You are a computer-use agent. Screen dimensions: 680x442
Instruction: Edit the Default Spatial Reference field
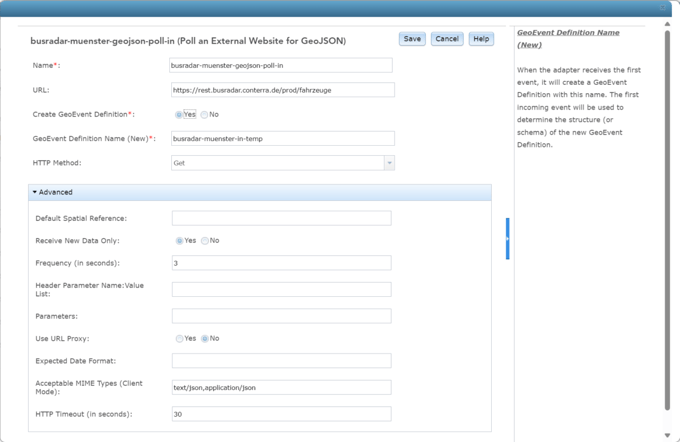pyautogui.click(x=281, y=218)
